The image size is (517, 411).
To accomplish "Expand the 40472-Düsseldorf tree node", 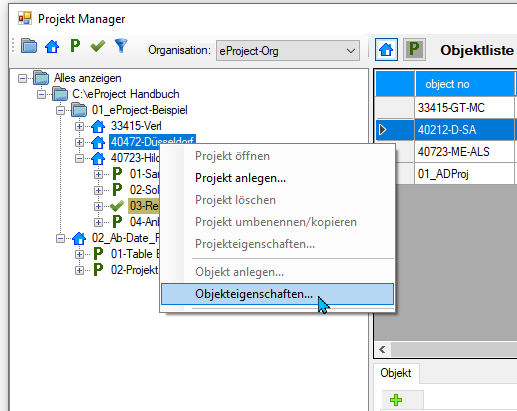I will (79, 142).
